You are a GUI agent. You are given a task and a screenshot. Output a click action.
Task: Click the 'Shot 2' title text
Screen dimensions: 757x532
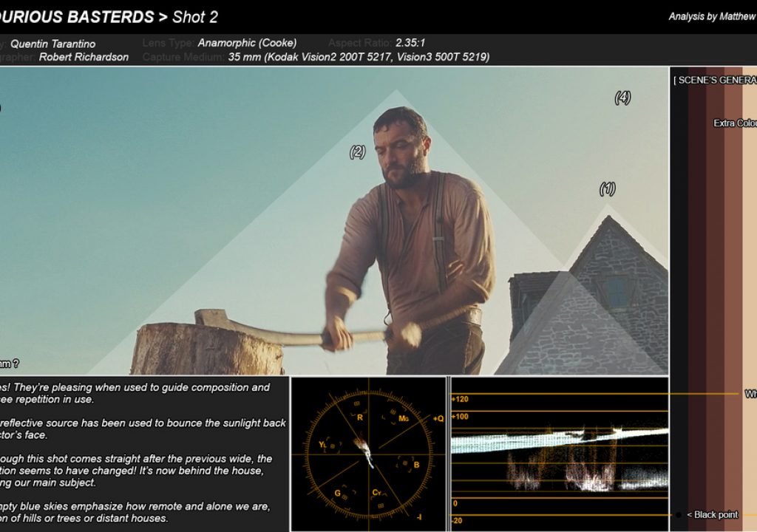coord(195,17)
